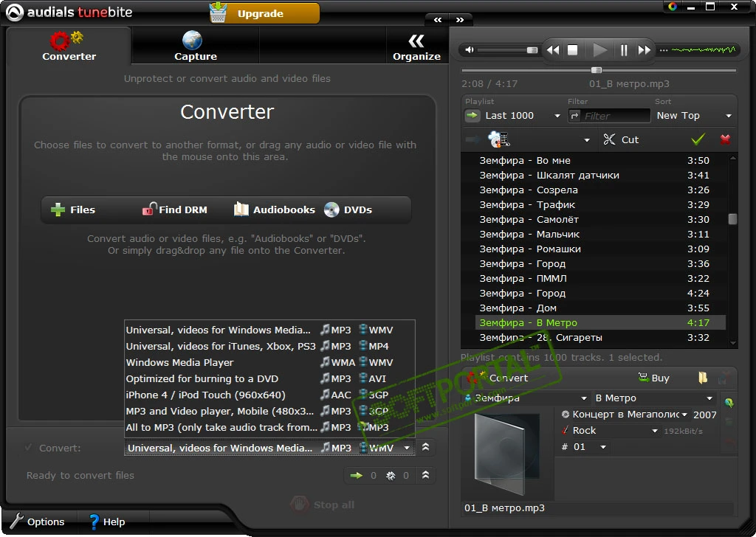Click the Files add icon

click(58, 210)
